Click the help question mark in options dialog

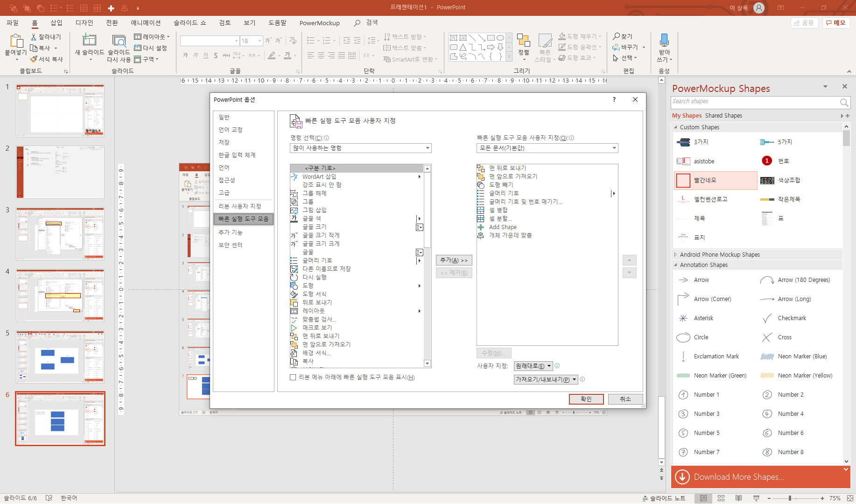(x=614, y=99)
